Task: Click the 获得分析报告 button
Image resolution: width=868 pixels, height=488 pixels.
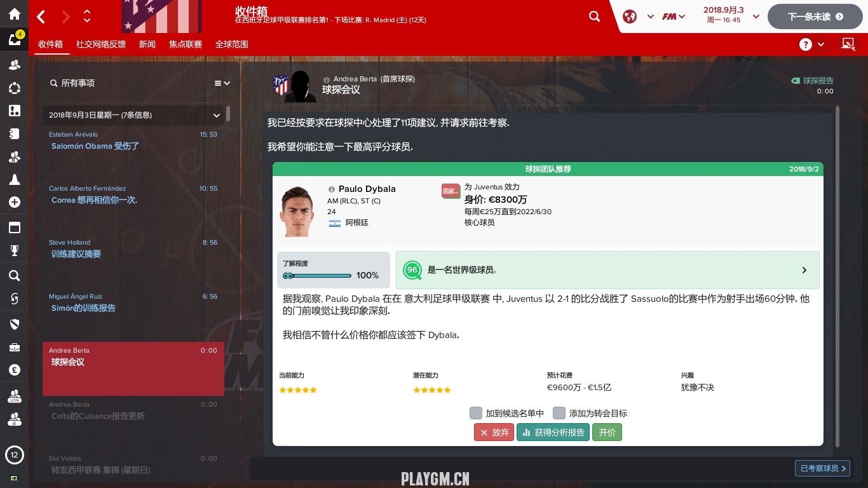Action: tap(553, 432)
